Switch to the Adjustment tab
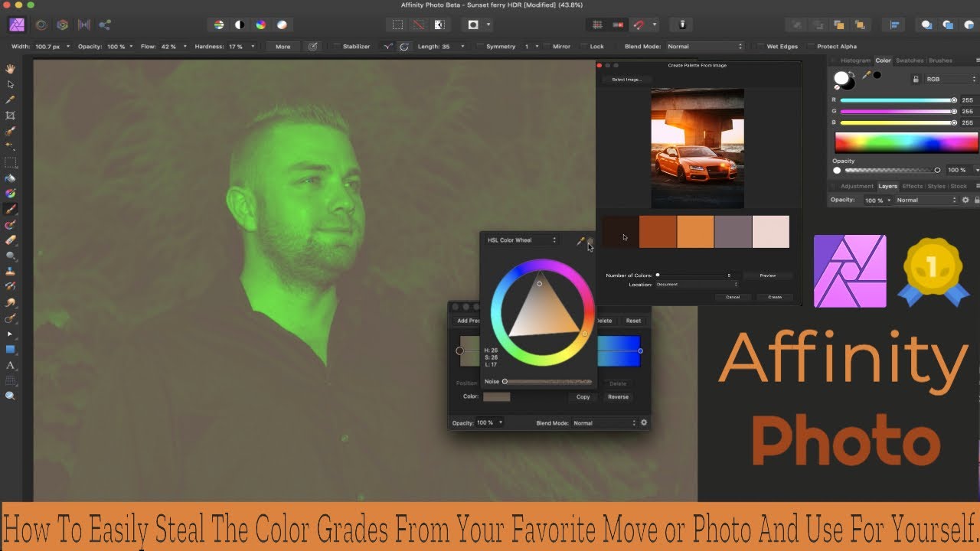The height and width of the screenshot is (551, 980). click(x=857, y=186)
